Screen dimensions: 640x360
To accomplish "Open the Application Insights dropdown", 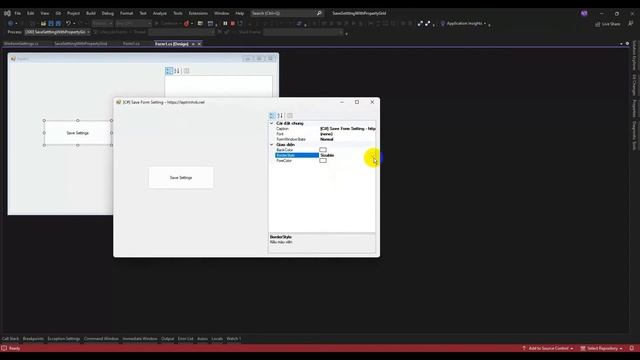I will 485,24.
